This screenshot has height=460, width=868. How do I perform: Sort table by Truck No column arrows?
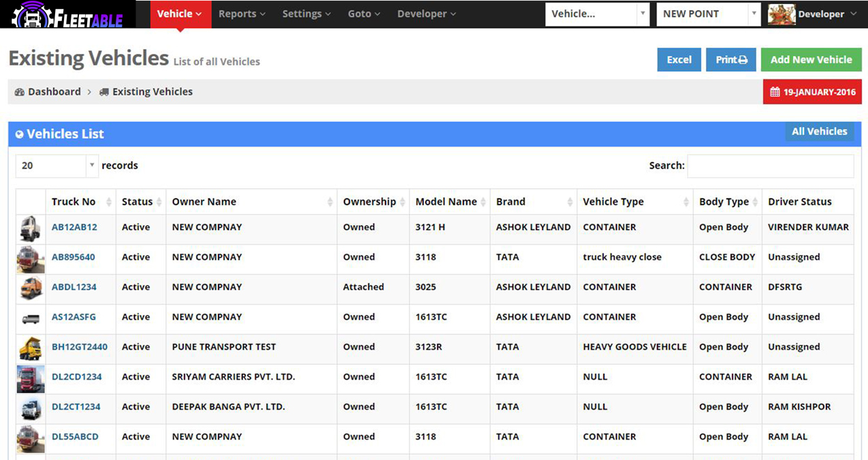[108, 202]
